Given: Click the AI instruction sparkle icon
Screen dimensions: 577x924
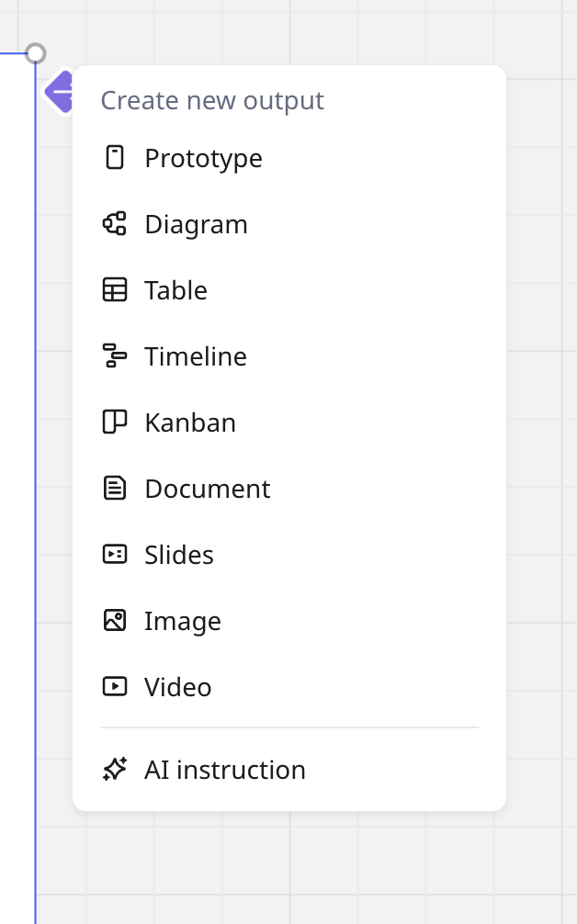Looking at the screenshot, I should tap(114, 770).
